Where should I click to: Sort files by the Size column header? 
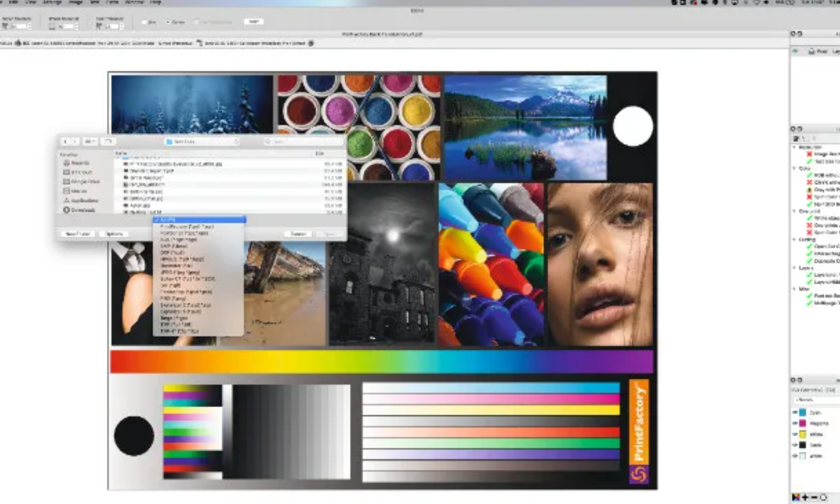(320, 154)
